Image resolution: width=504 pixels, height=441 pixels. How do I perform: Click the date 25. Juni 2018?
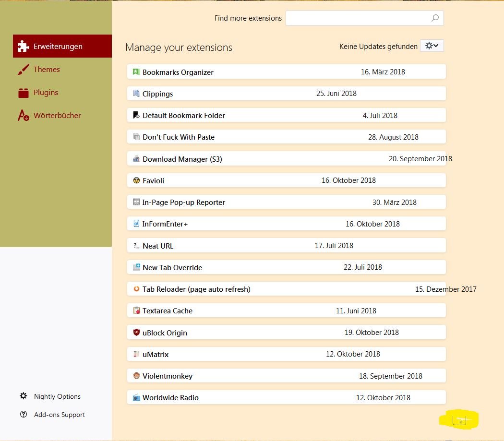pyautogui.click(x=336, y=93)
